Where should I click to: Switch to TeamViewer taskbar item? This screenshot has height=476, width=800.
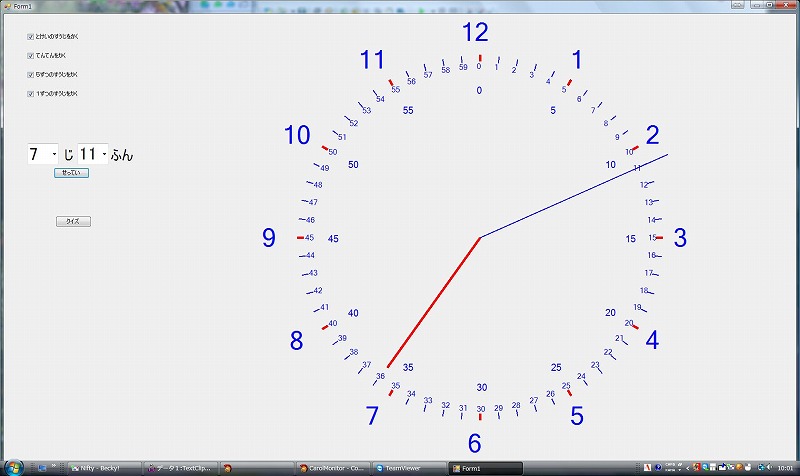[x=410, y=468]
